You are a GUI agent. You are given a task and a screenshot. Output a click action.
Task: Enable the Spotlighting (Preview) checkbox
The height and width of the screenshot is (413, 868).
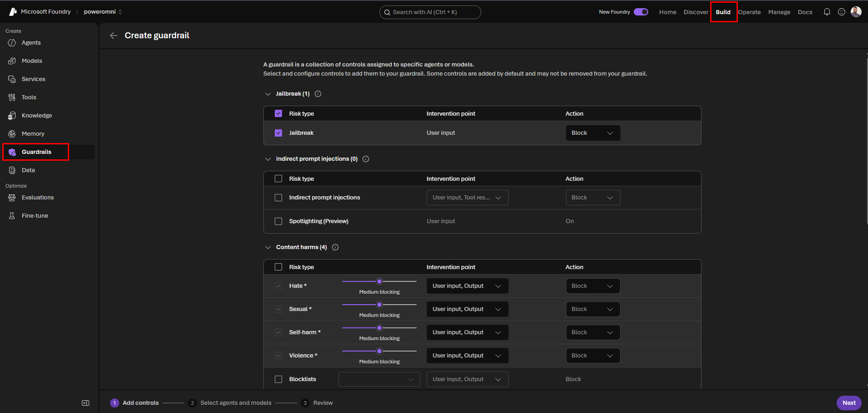click(x=278, y=221)
